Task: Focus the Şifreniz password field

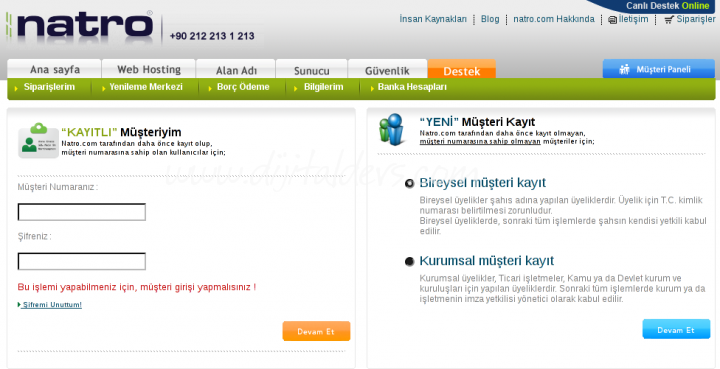Action: [82, 261]
